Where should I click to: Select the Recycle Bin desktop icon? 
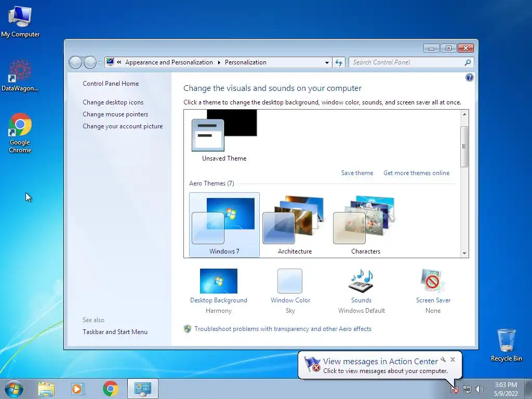506,345
